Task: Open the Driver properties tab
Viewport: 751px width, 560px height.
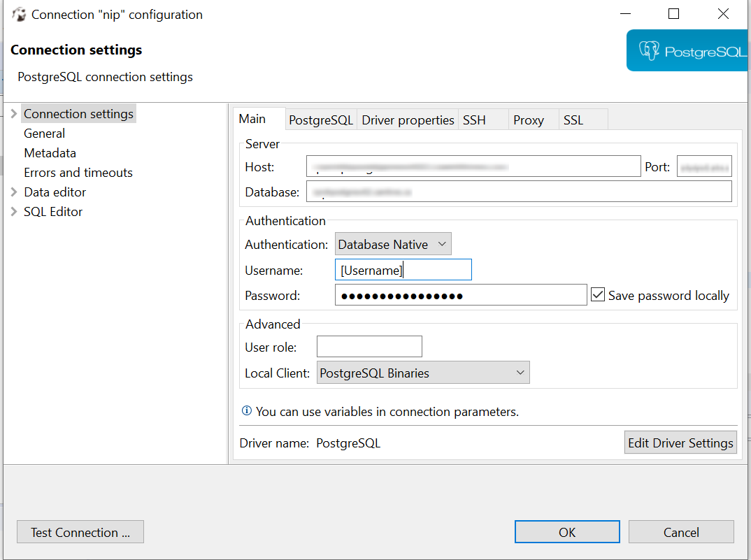Action: pyautogui.click(x=408, y=120)
